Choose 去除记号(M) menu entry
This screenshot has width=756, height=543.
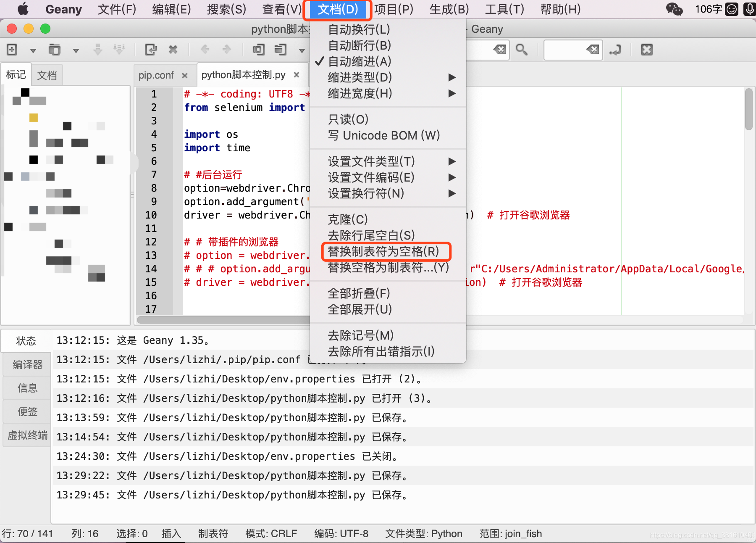click(388, 335)
